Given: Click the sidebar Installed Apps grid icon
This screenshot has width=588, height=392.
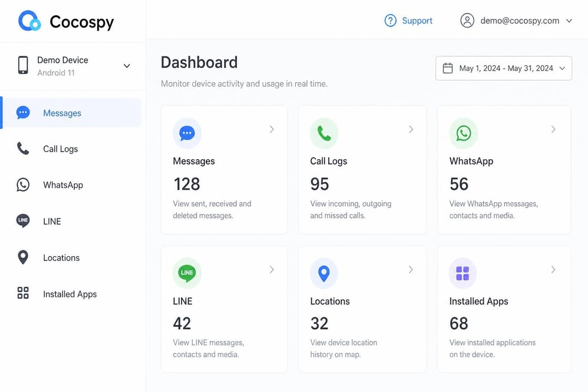Looking at the screenshot, I should (x=23, y=293).
